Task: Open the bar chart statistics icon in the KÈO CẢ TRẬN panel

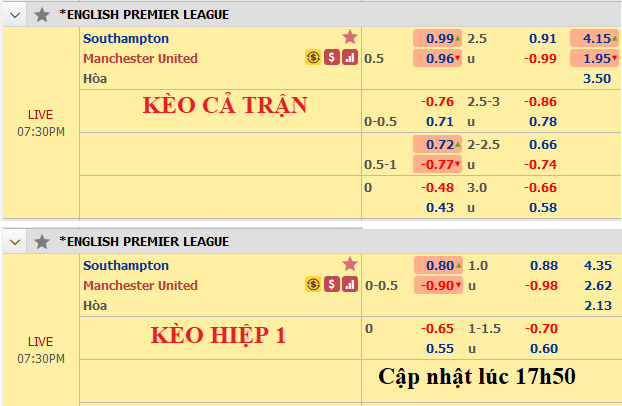Action: tap(349, 58)
